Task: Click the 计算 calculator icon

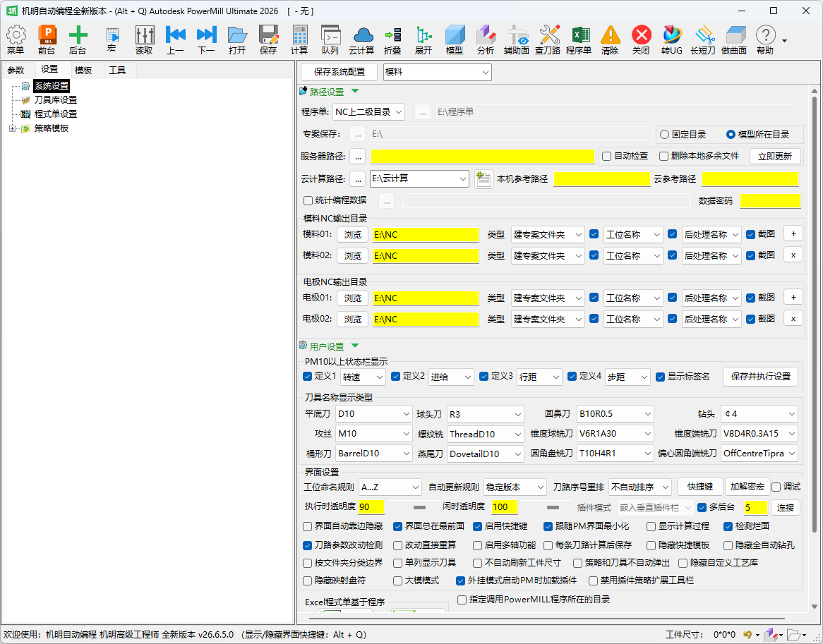Action: 299,40
